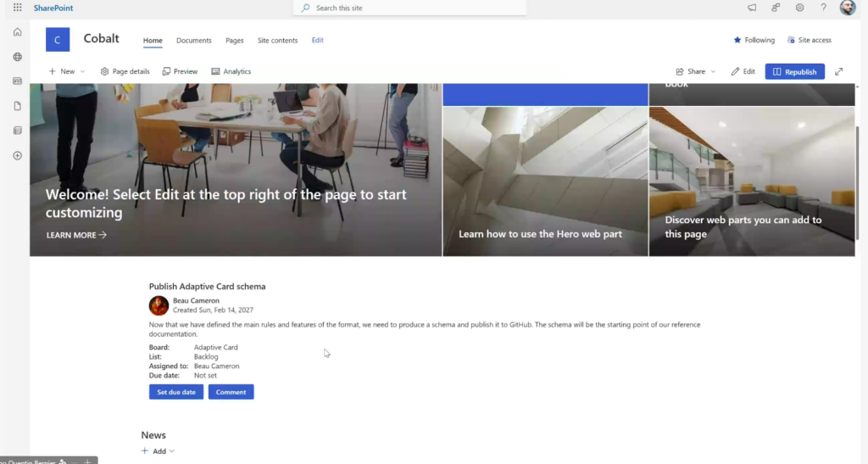
Task: Toggle the Following star for this site
Action: click(754, 40)
